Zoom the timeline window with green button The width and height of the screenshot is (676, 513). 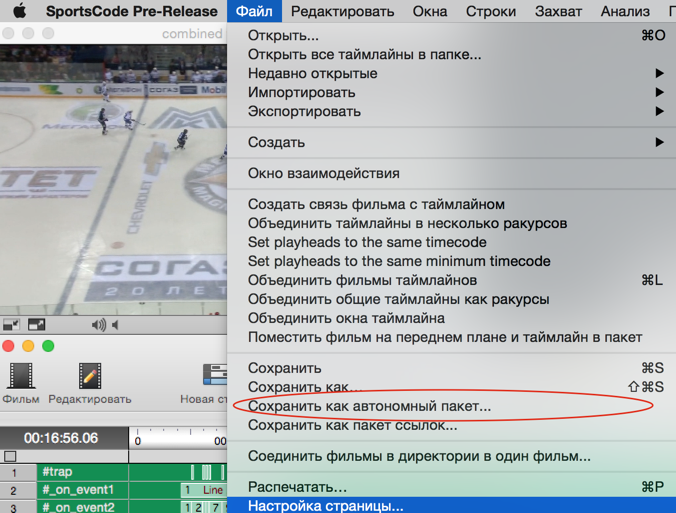coord(48,346)
